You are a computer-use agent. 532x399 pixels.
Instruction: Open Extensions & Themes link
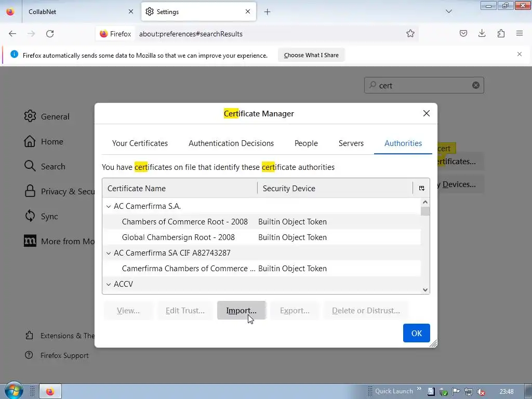coord(60,336)
